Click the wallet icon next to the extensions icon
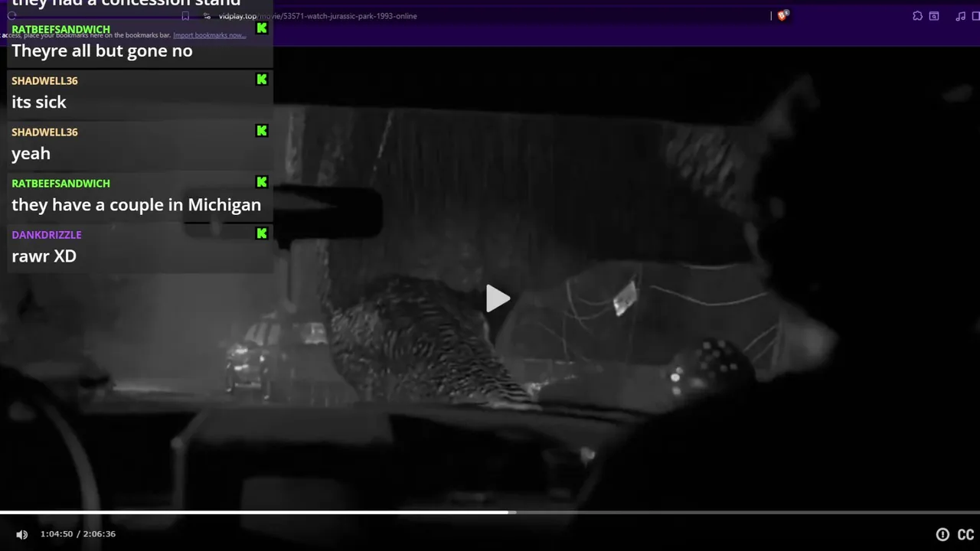Image resolution: width=980 pixels, height=551 pixels. click(934, 16)
